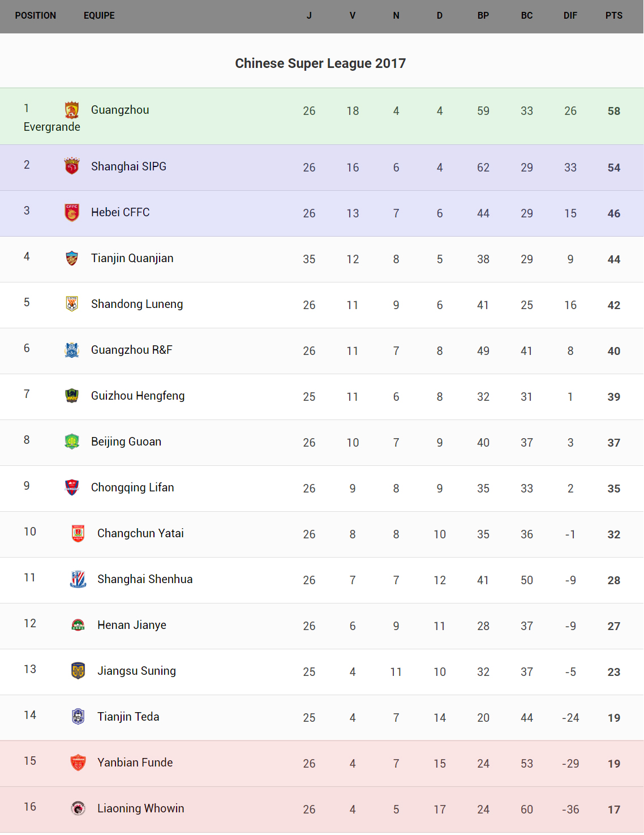
Task: Click the Shandong Luneng logo icon
Action: coord(72,304)
